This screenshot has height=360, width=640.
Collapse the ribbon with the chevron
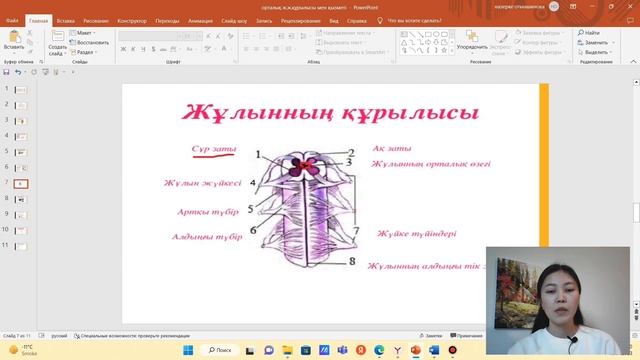[633, 62]
